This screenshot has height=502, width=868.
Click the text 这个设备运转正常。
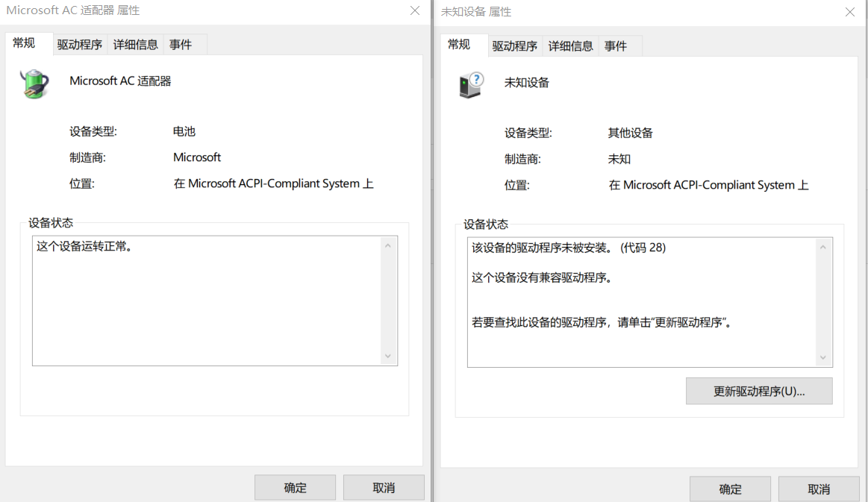(x=84, y=246)
